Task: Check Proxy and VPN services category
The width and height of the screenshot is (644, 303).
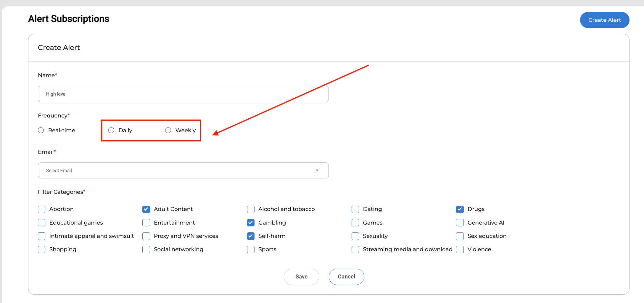Action: (x=146, y=236)
